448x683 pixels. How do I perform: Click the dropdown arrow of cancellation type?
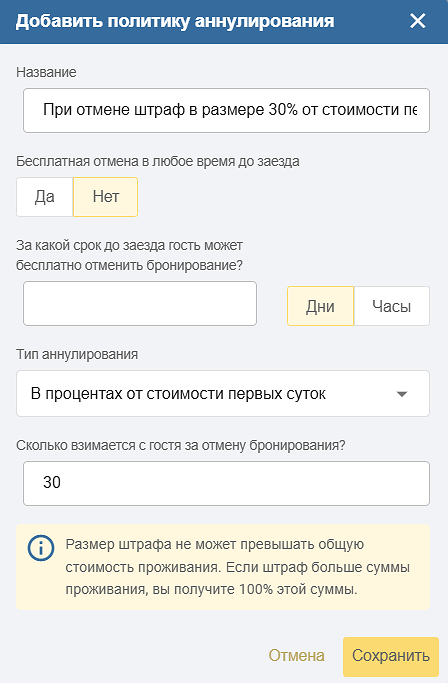[402, 394]
